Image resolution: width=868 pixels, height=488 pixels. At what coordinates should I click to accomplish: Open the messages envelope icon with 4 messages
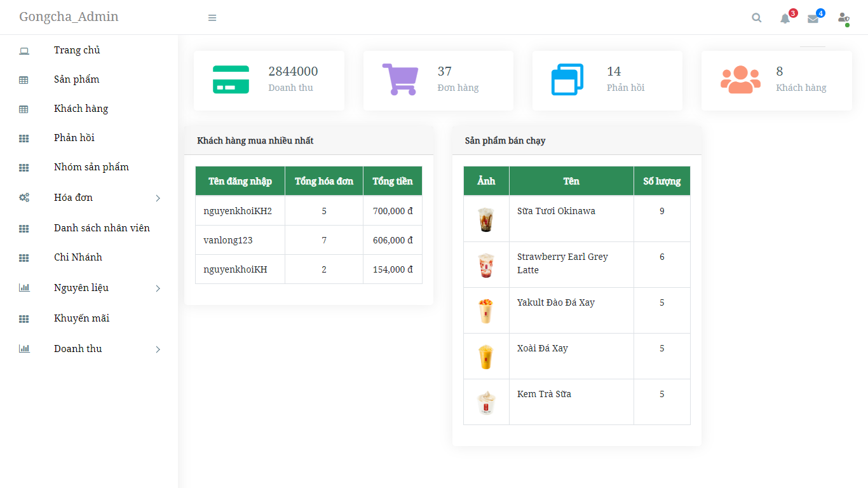pyautogui.click(x=813, y=19)
